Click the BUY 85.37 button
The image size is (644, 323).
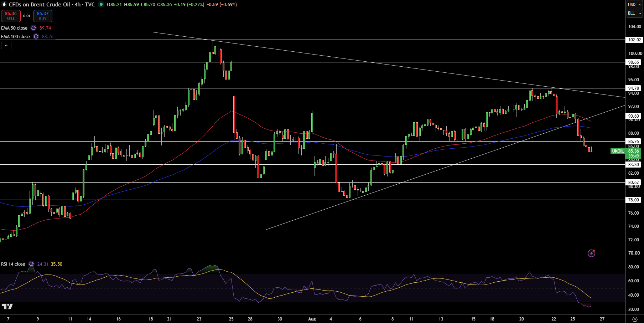(43, 16)
